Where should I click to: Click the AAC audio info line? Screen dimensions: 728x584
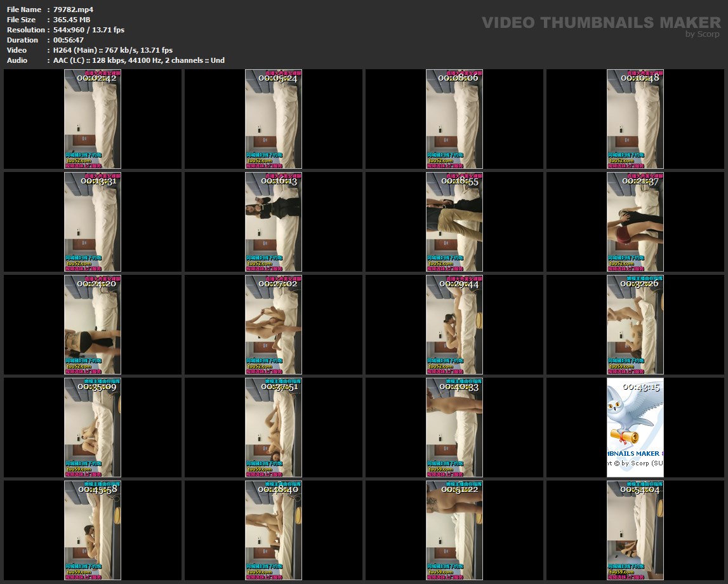pyautogui.click(x=139, y=60)
